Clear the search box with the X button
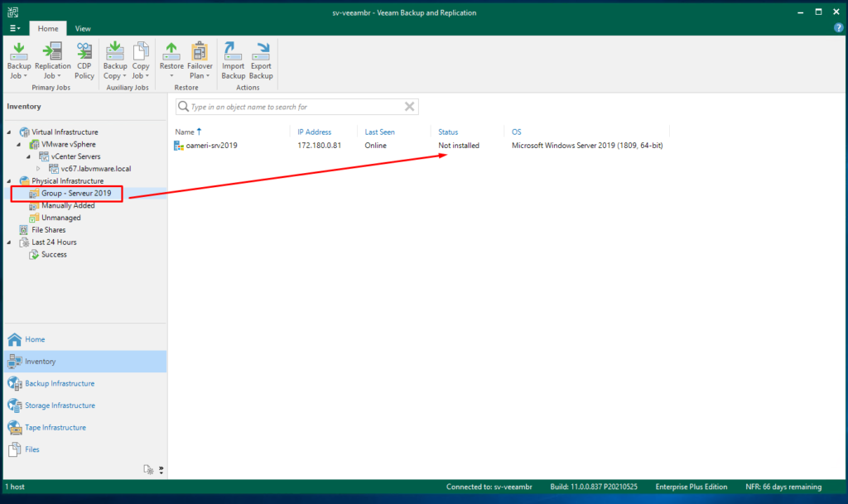Image resolution: width=848 pixels, height=504 pixels. click(x=409, y=106)
